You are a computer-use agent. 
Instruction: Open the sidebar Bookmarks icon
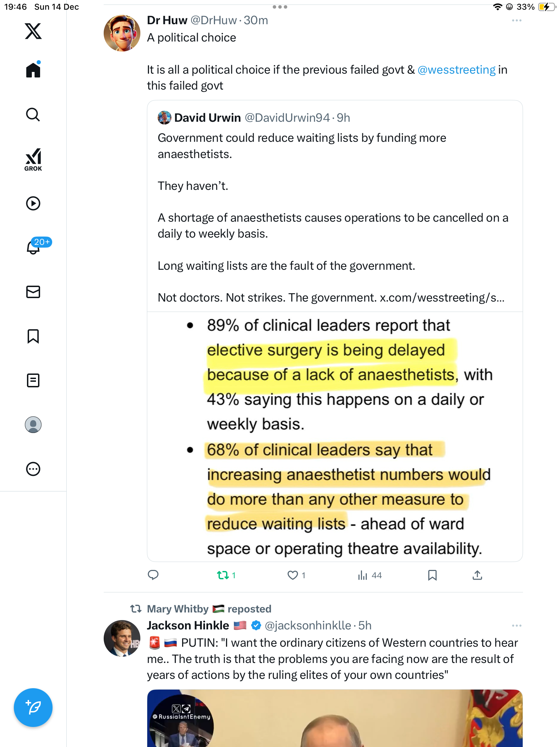click(33, 336)
